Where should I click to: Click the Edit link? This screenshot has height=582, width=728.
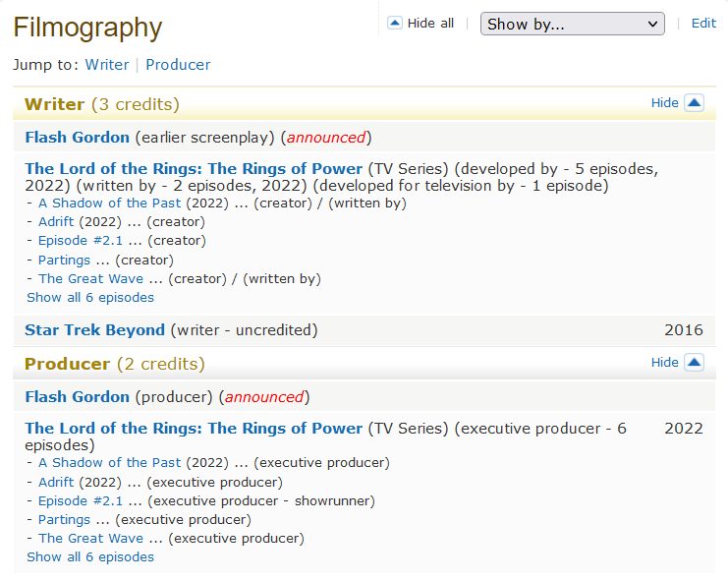click(703, 24)
